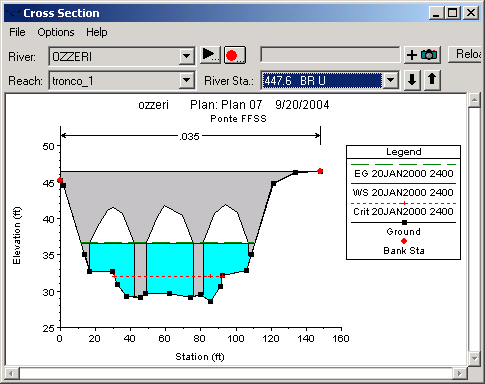485x384 pixels.
Task: Open the River Sta. dropdown list
Action: click(390, 80)
